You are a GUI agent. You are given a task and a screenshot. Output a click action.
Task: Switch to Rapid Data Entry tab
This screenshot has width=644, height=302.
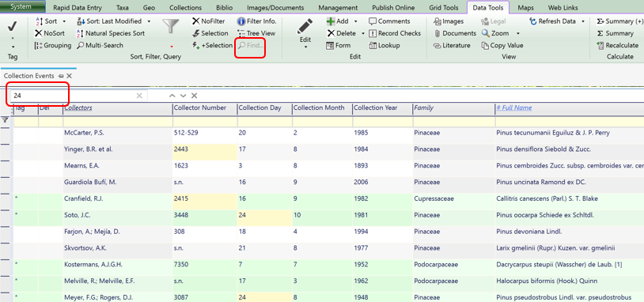tap(78, 7)
